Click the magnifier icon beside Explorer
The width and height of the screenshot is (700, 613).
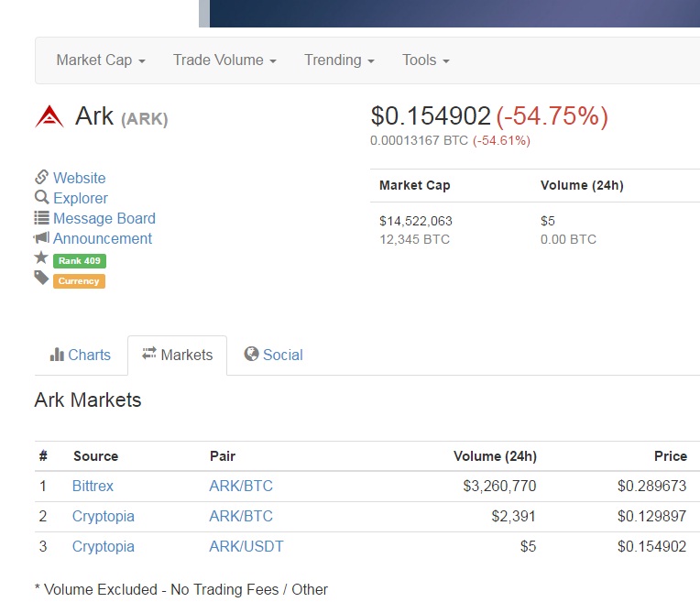click(41, 197)
